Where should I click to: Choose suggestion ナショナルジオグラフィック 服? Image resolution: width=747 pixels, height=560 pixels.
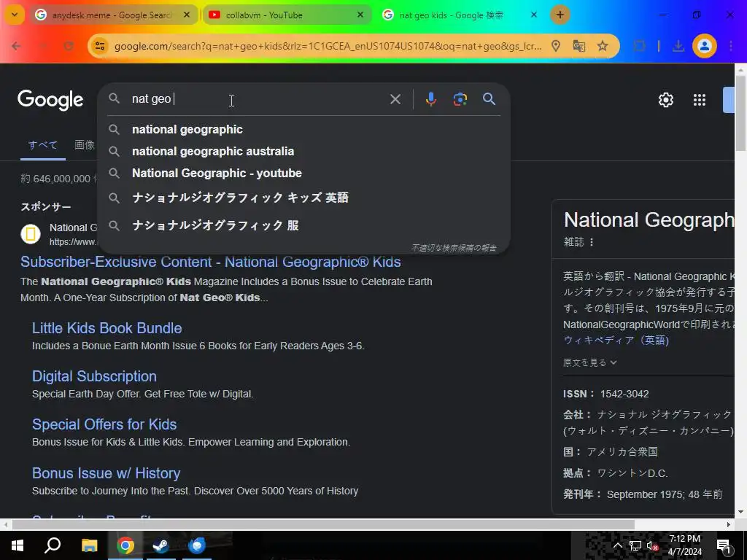(303, 225)
